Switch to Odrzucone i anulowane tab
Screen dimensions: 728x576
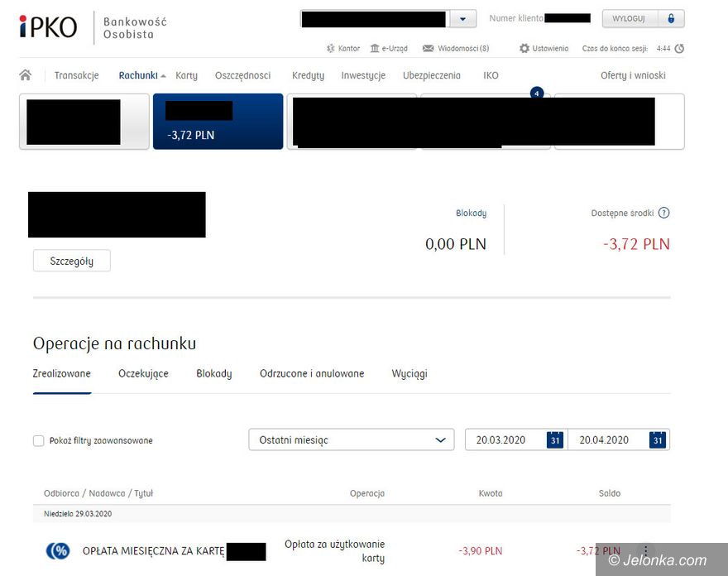[312, 373]
